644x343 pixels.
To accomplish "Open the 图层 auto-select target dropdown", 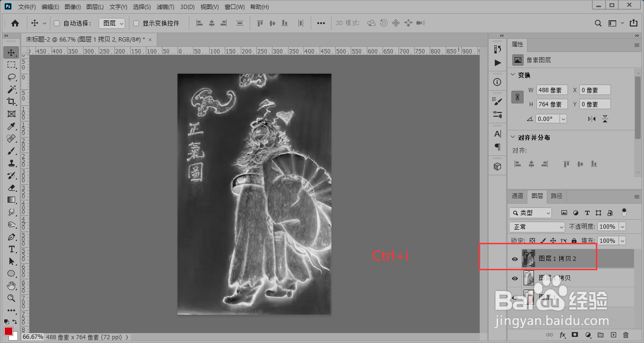I will (x=112, y=23).
